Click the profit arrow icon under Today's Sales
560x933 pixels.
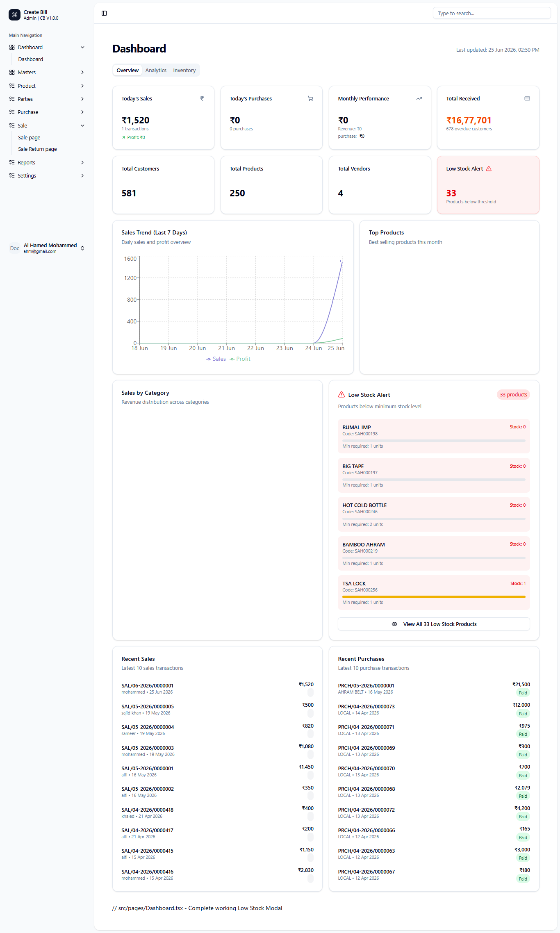123,138
